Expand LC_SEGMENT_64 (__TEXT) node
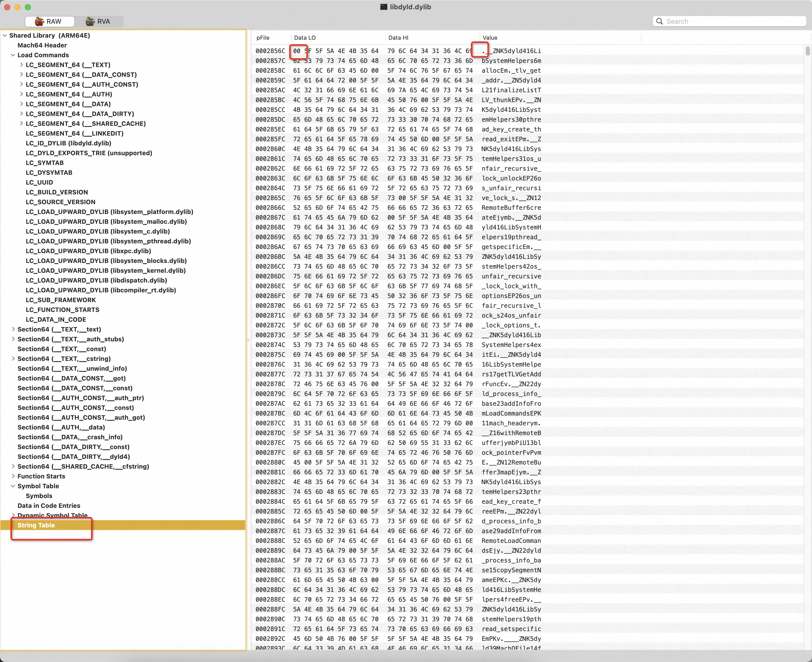812x662 pixels. (x=21, y=65)
